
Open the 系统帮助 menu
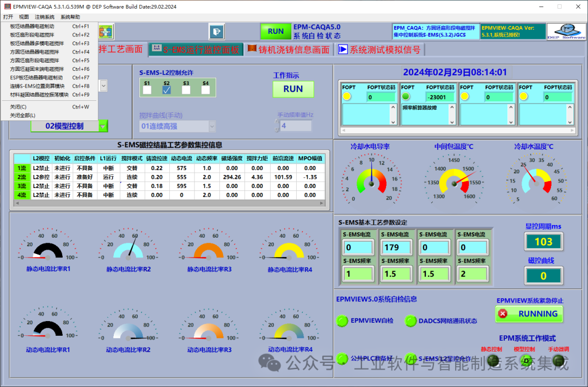click(70, 17)
